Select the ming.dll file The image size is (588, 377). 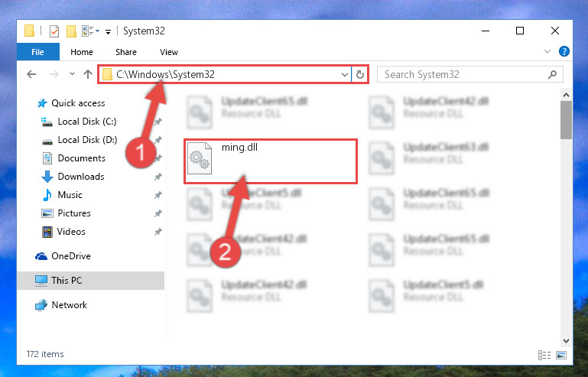[x=271, y=161]
